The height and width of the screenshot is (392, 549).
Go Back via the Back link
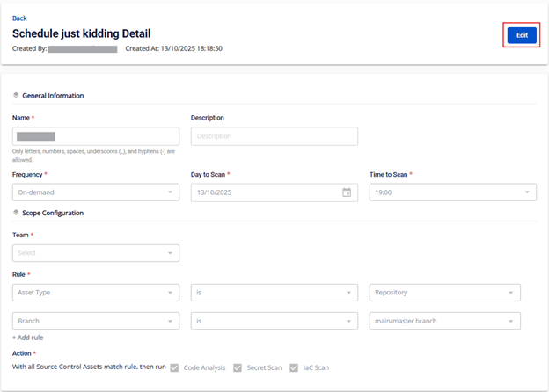(x=19, y=18)
